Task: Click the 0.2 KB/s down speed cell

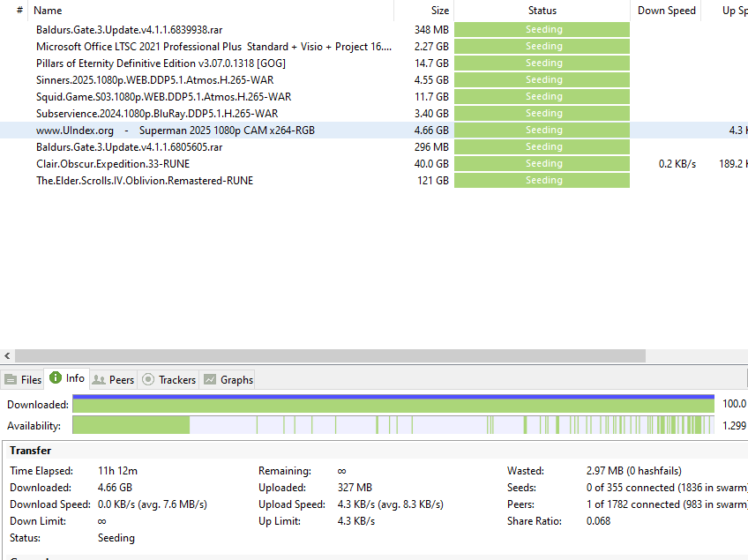Action: tap(677, 164)
